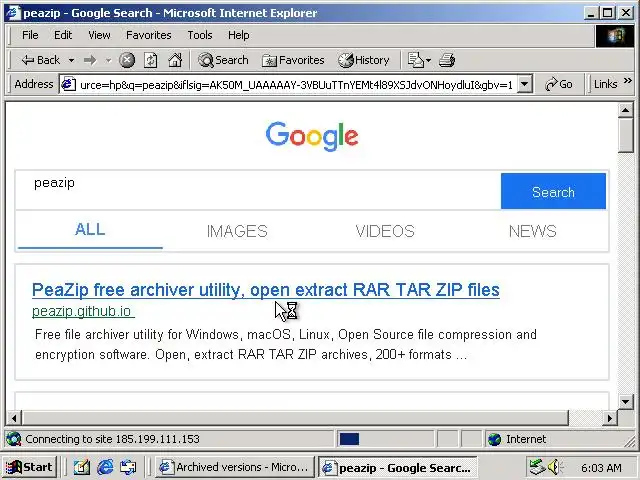
Task: Launch the quick launch notepad-style icon
Action: (x=82, y=467)
